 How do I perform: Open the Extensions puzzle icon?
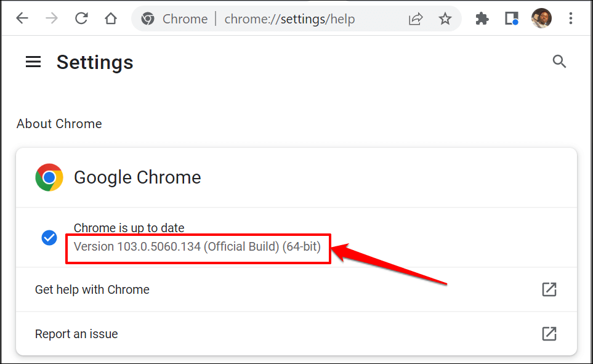[x=482, y=18]
